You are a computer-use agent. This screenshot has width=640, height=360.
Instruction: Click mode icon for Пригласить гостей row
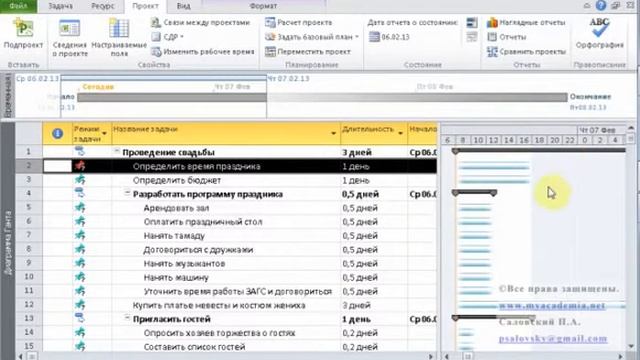pyautogui.click(x=80, y=318)
